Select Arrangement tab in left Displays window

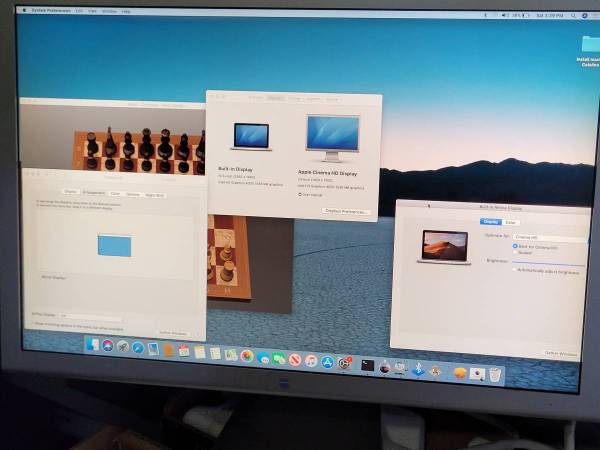[x=94, y=192]
